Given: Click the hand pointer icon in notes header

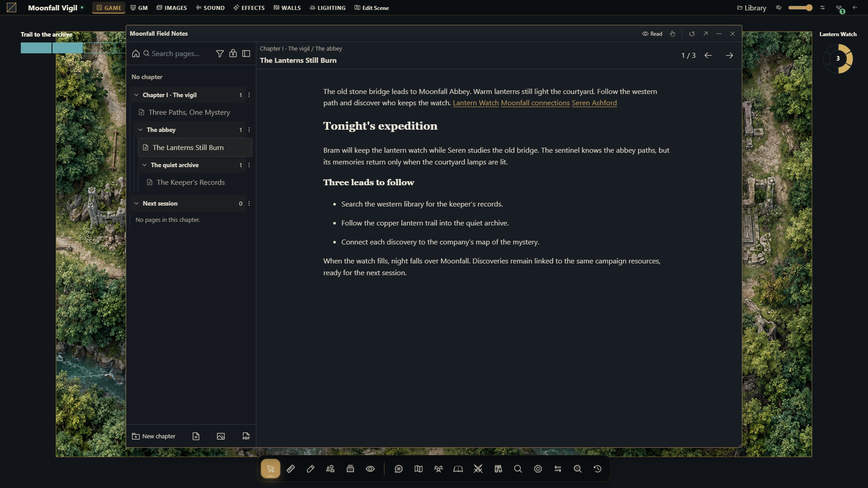Looking at the screenshot, I should pos(673,33).
